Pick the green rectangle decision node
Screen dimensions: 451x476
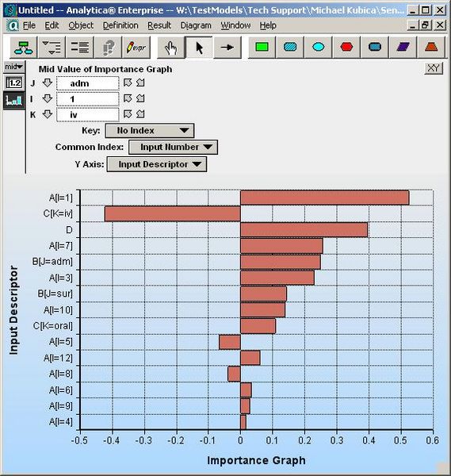pos(262,47)
